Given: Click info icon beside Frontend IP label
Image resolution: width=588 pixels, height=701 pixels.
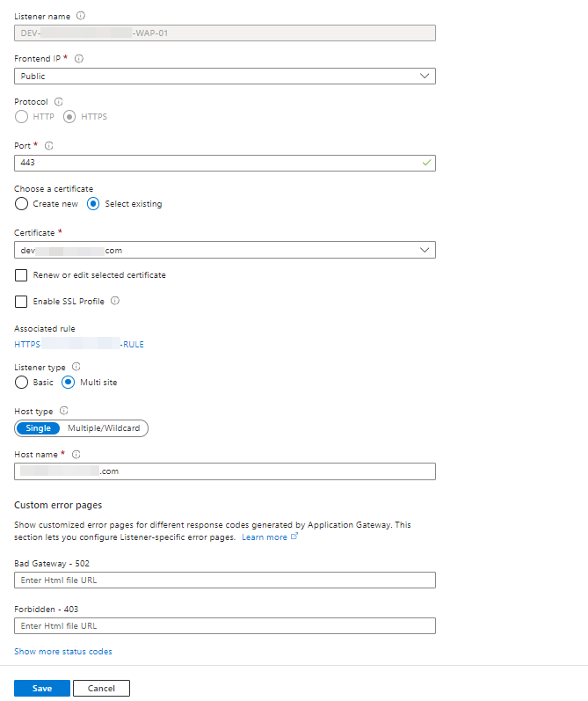Looking at the screenshot, I should point(79,58).
